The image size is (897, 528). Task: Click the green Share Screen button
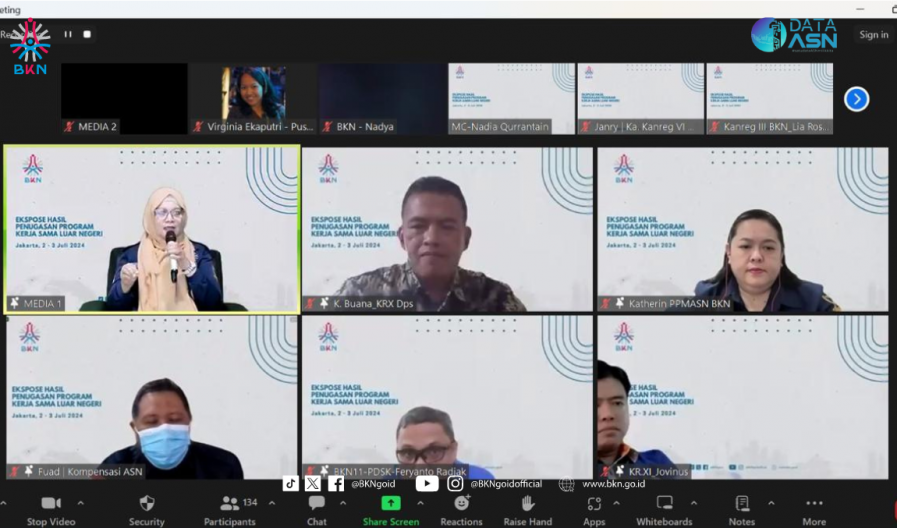coord(390,503)
